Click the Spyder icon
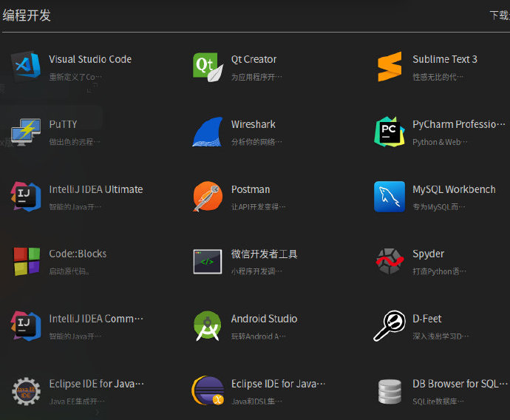The width and height of the screenshot is (510, 420). coord(390,261)
